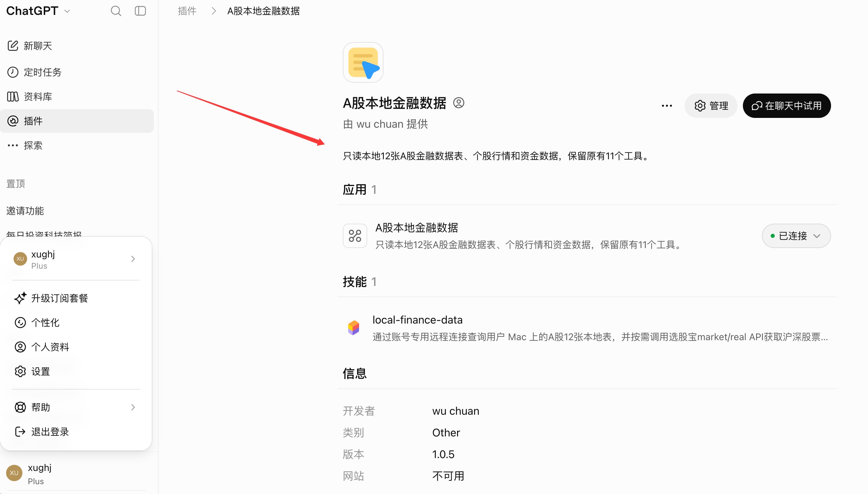Open the local-finance-data skill entry

click(587, 328)
